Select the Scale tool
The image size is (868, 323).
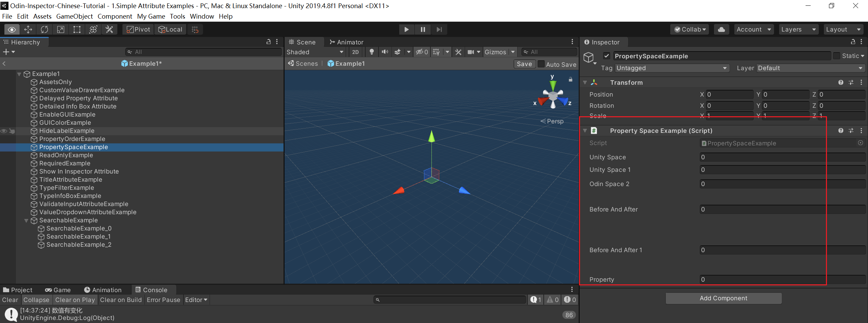[61, 29]
